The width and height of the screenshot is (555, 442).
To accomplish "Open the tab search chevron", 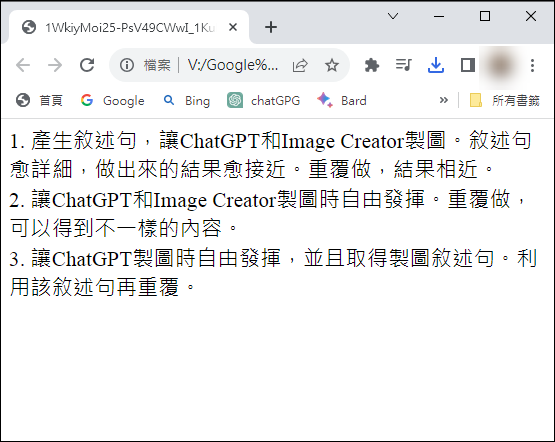I will click(393, 16).
